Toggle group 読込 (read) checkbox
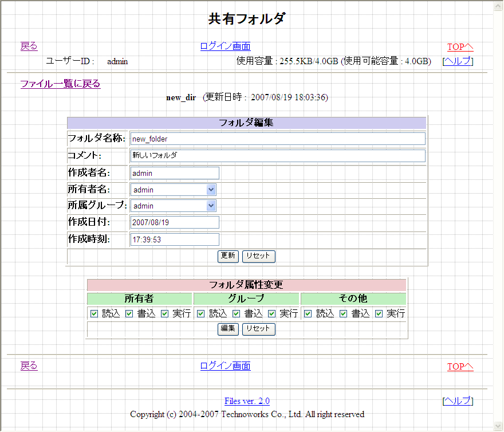The image size is (504, 432). coord(201,313)
